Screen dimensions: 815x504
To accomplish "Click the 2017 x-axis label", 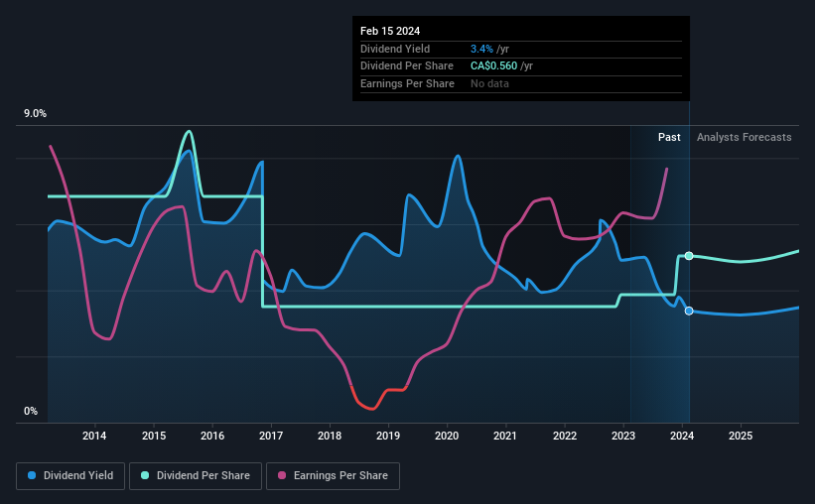I will pos(271,436).
